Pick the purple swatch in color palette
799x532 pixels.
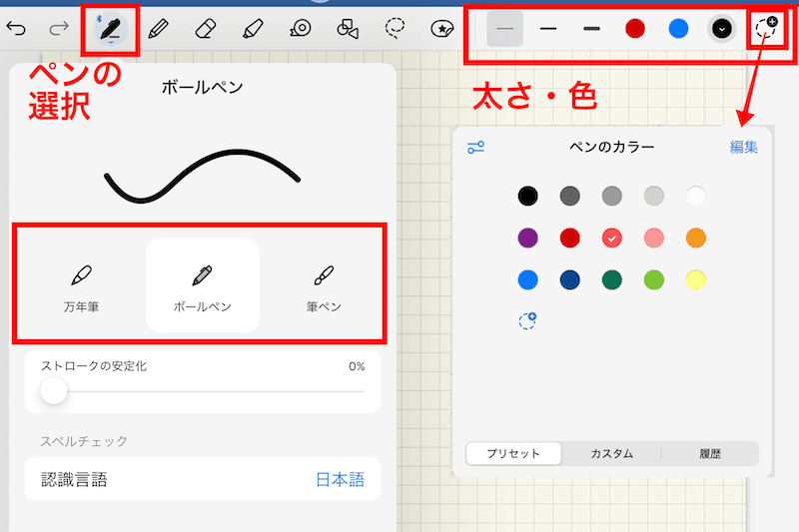point(527,238)
